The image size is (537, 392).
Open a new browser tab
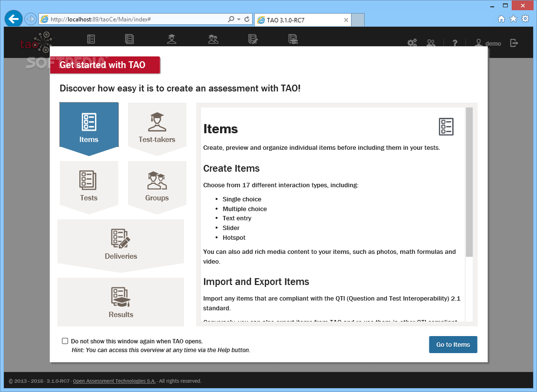[x=358, y=20]
